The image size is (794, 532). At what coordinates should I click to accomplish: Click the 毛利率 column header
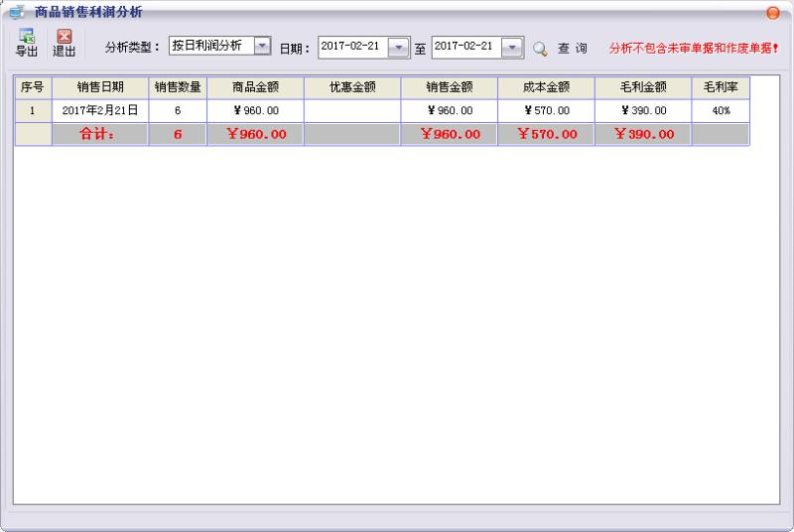(721, 87)
